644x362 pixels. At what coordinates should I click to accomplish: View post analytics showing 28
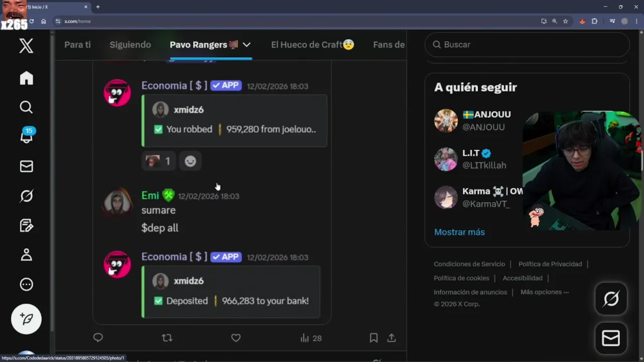point(310,338)
